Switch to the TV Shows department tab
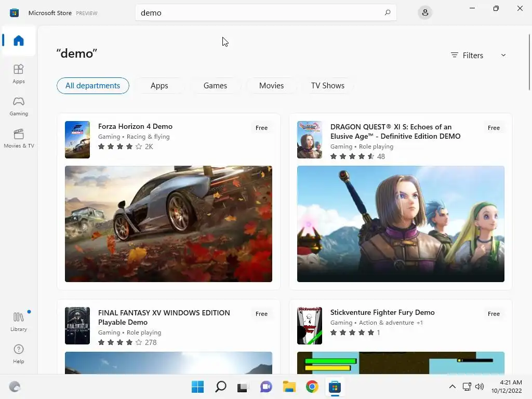Image resolution: width=532 pixels, height=399 pixels. [327, 86]
